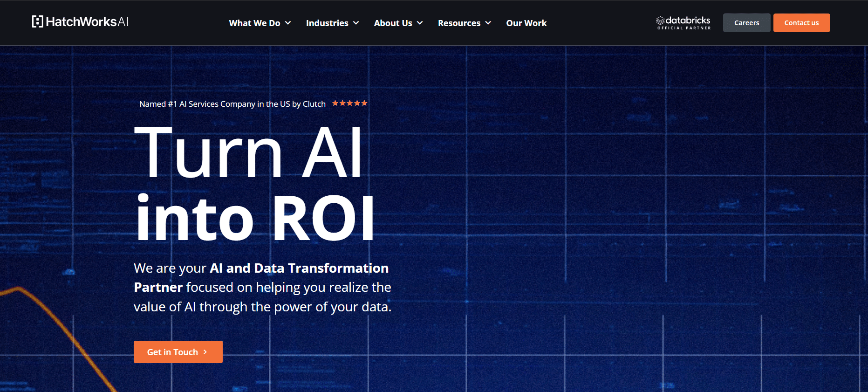Expand the Resources chevron arrow
The height and width of the screenshot is (392, 868).
(488, 23)
